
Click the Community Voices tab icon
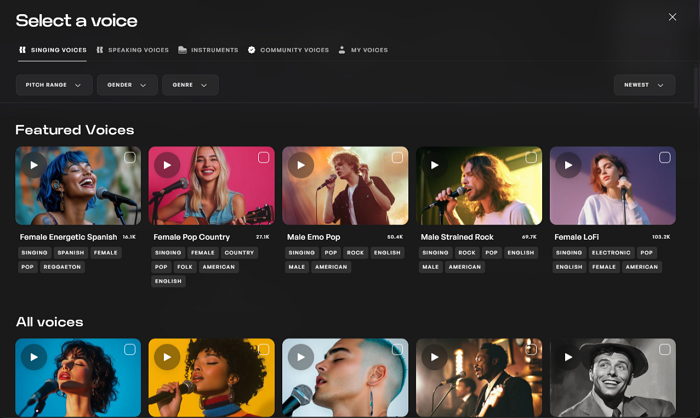(x=252, y=50)
